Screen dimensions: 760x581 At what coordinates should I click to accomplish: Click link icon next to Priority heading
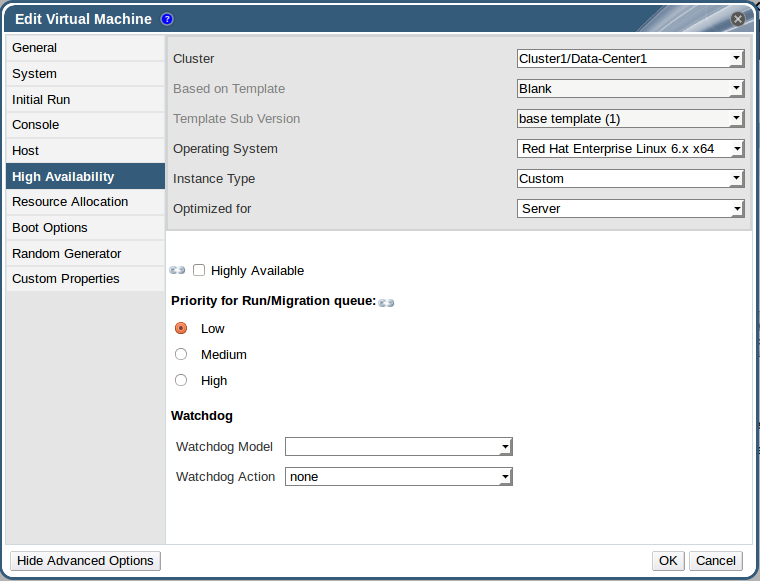[x=386, y=302]
